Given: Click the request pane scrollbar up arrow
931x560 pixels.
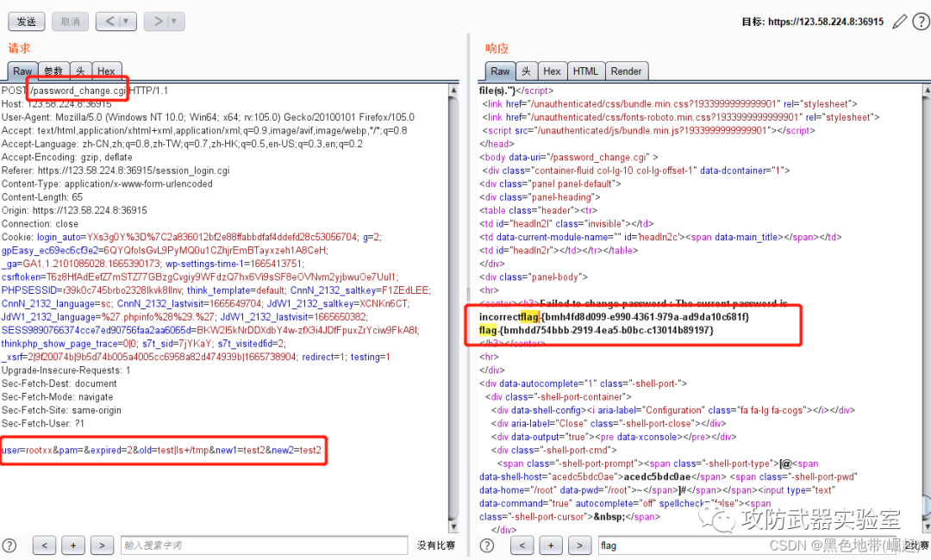Looking at the screenshot, I should [453, 90].
